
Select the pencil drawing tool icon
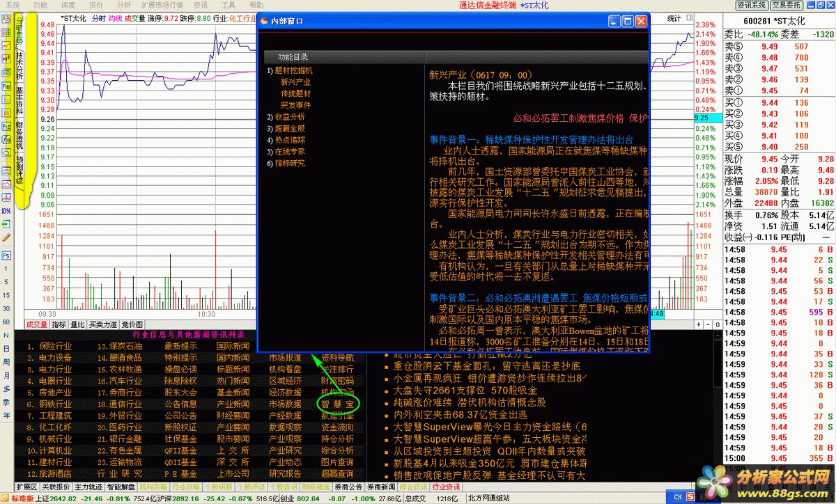tap(6, 237)
